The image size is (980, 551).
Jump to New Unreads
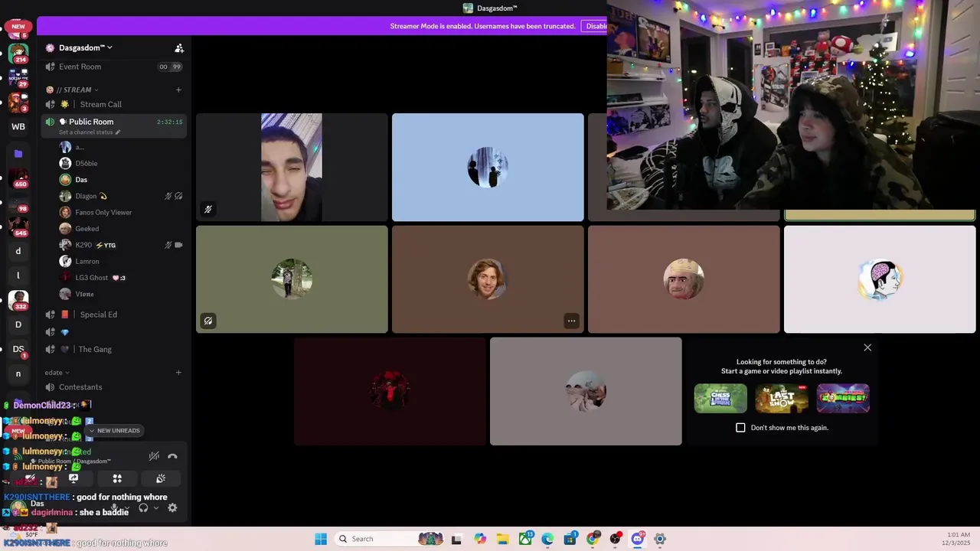115,431
